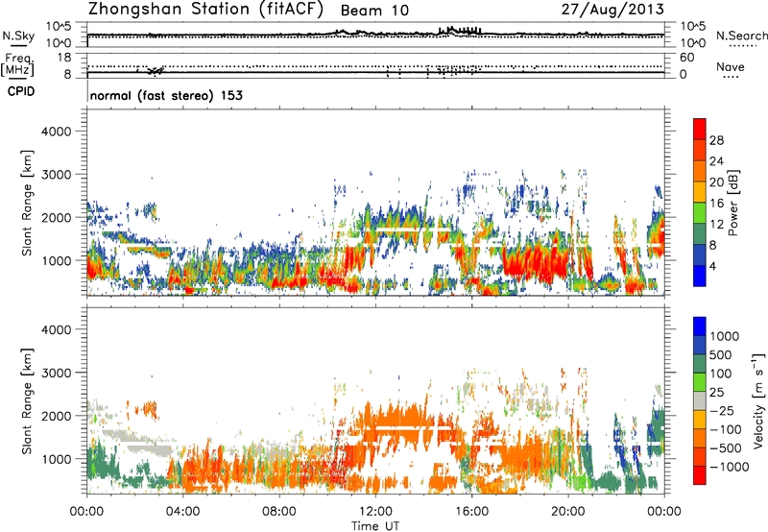
Task: Click the 'Zhongshan Station (fitACF)' title
Action: (x=205, y=10)
